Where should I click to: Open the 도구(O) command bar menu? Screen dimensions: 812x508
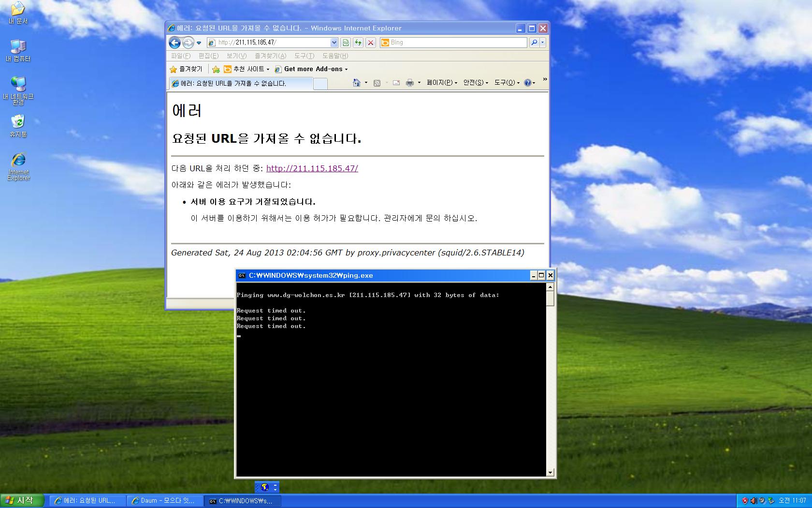[507, 83]
